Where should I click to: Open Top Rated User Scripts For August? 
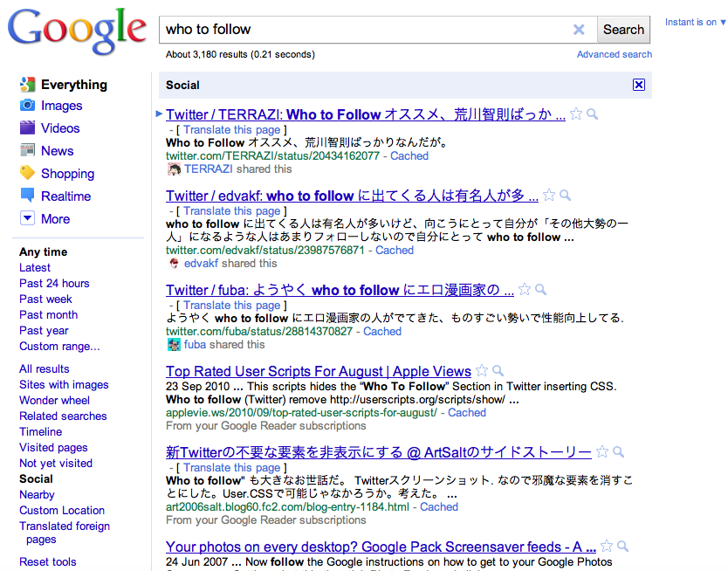[319, 371]
